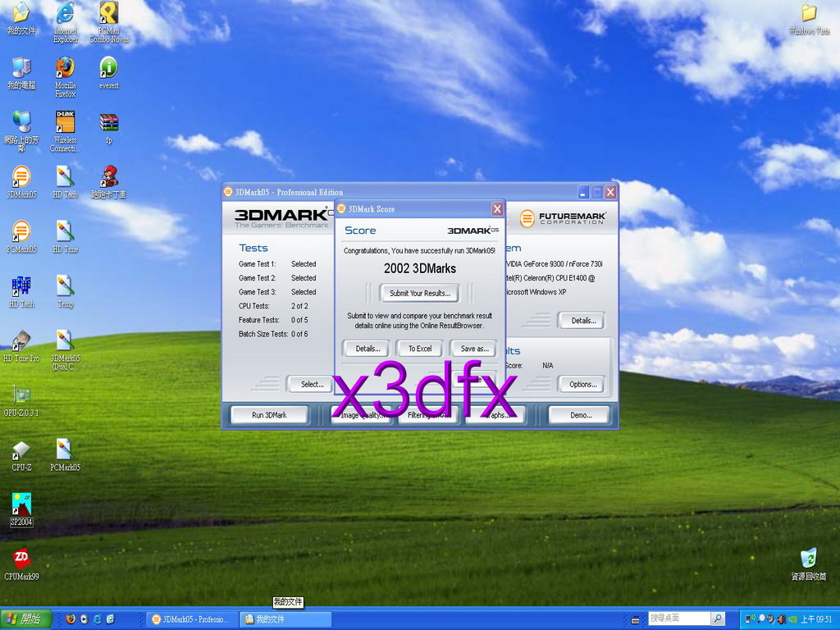Click the '2002 3DMarks' score text
This screenshot has height=630, width=840.
[420, 268]
